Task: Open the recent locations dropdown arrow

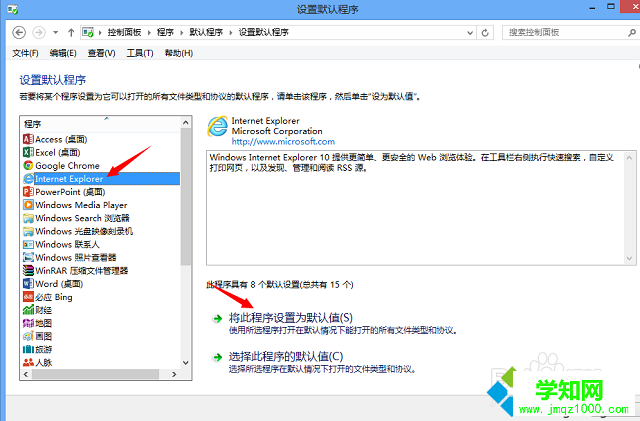Action: point(56,32)
